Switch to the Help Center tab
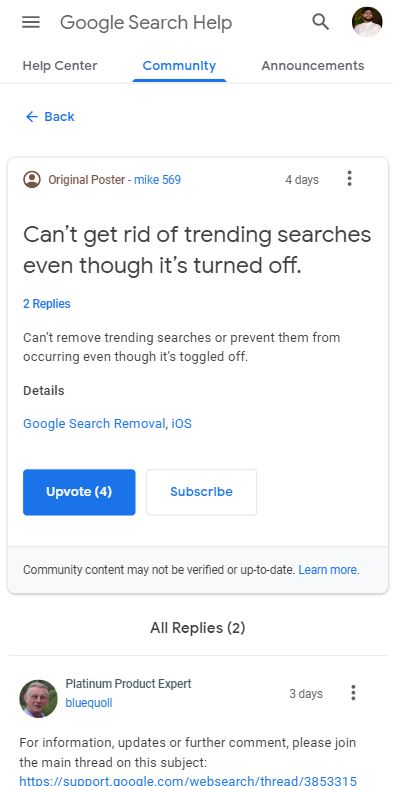Viewport: 393px width, 786px height. tap(60, 66)
